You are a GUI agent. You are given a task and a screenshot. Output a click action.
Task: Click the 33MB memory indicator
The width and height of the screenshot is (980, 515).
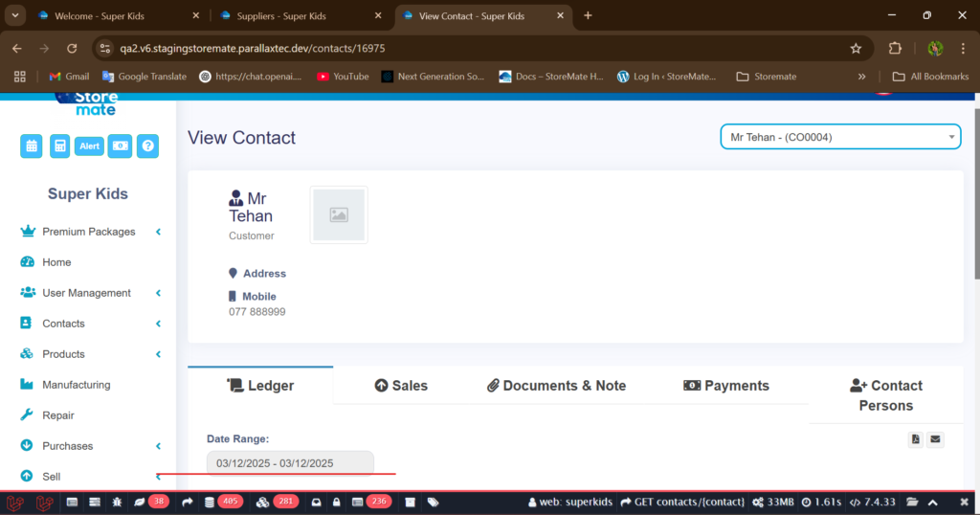(x=773, y=502)
